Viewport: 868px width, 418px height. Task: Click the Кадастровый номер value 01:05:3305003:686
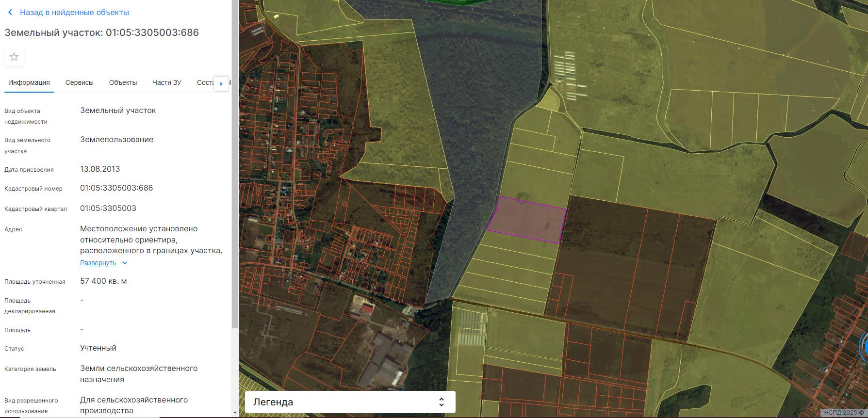pos(116,188)
